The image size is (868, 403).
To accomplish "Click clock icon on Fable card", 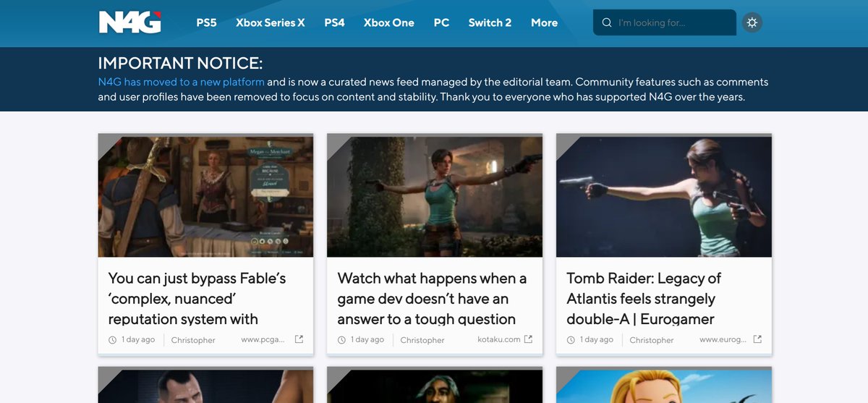I will point(112,340).
